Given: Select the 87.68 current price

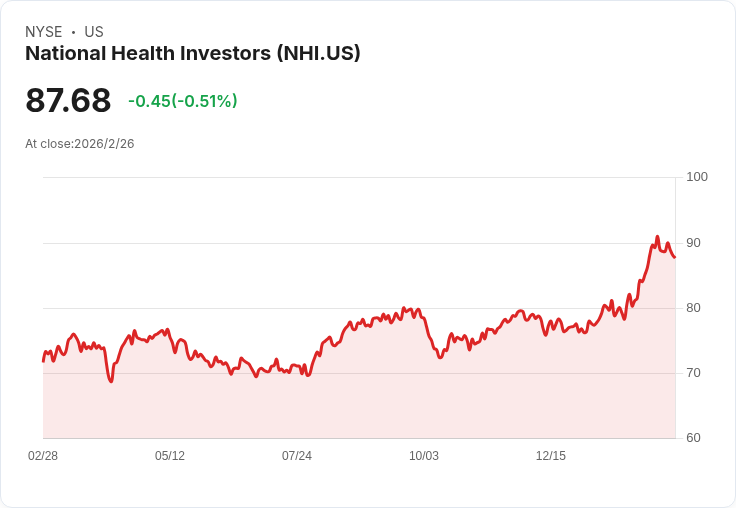Looking at the screenshot, I should (x=68, y=101).
